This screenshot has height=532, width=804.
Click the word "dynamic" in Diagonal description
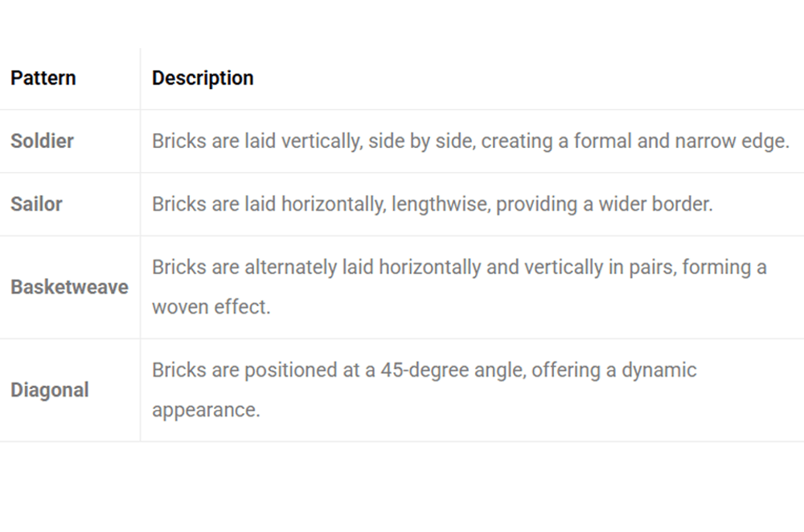tap(659, 370)
